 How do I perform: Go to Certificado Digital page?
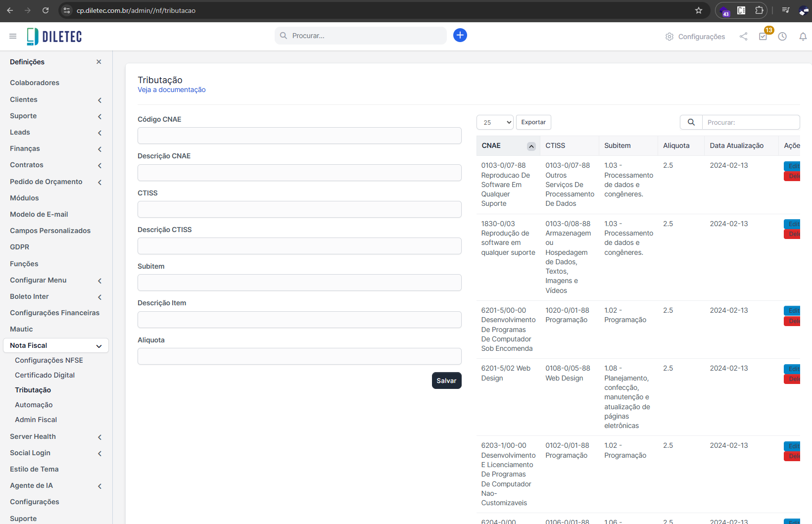[45, 375]
